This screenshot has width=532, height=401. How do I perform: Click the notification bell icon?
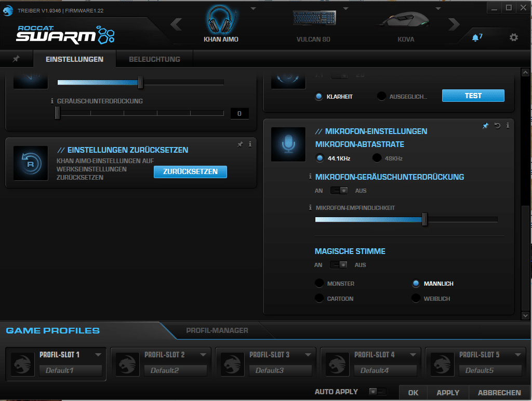(x=475, y=38)
